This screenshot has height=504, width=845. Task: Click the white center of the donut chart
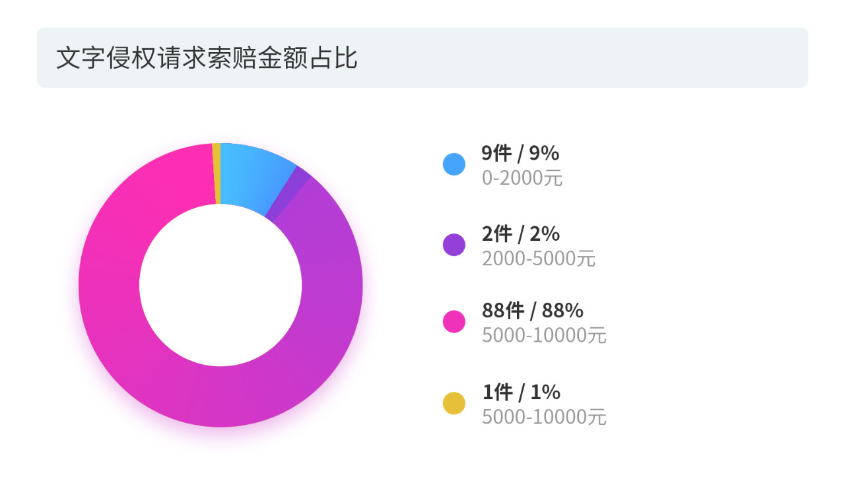[220, 285]
